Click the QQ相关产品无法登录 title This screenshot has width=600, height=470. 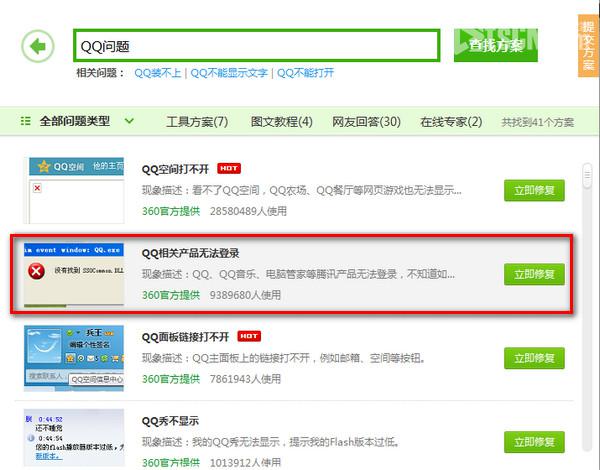[190, 253]
